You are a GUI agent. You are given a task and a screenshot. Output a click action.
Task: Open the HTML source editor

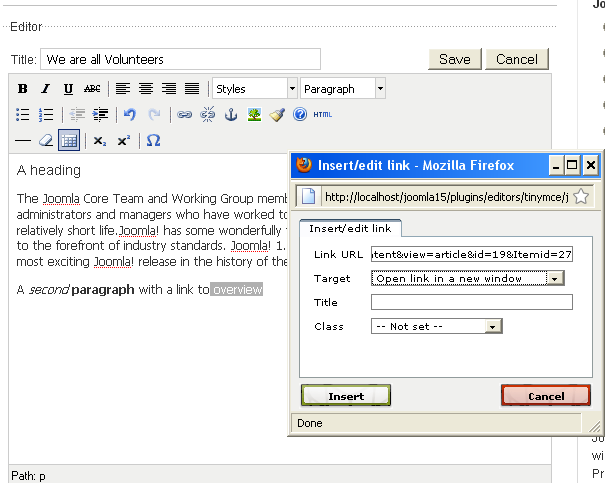(322, 115)
